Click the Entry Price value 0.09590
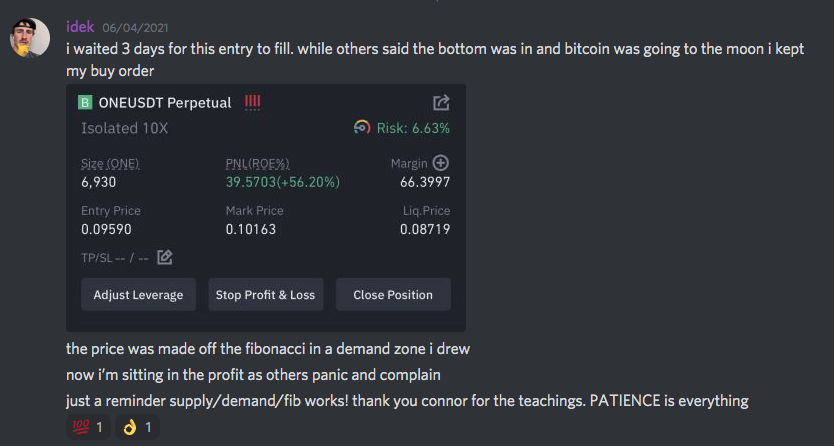This screenshot has height=446, width=834. (x=106, y=229)
